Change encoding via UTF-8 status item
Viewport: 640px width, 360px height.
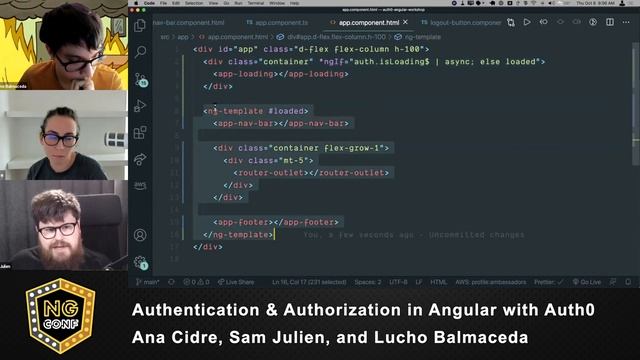(x=398, y=282)
